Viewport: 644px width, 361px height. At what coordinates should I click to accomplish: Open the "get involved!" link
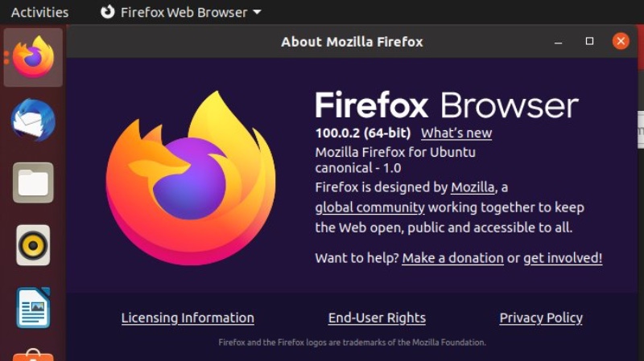(563, 258)
